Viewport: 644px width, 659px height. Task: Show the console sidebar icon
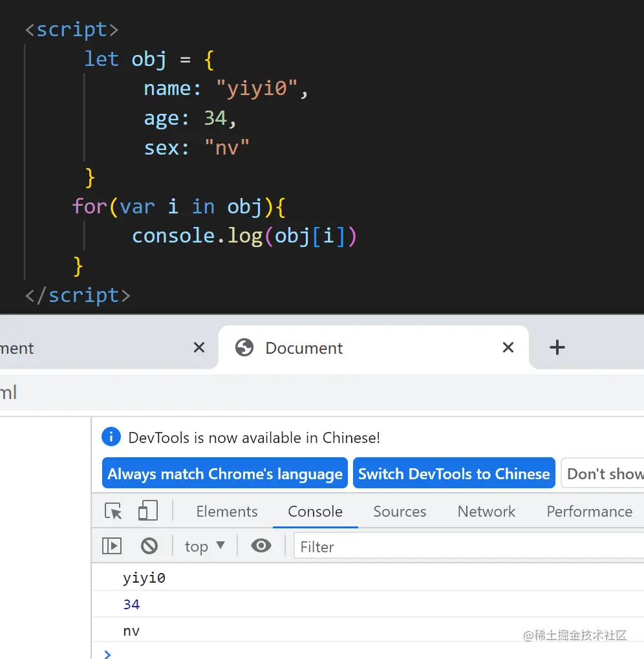pos(112,546)
